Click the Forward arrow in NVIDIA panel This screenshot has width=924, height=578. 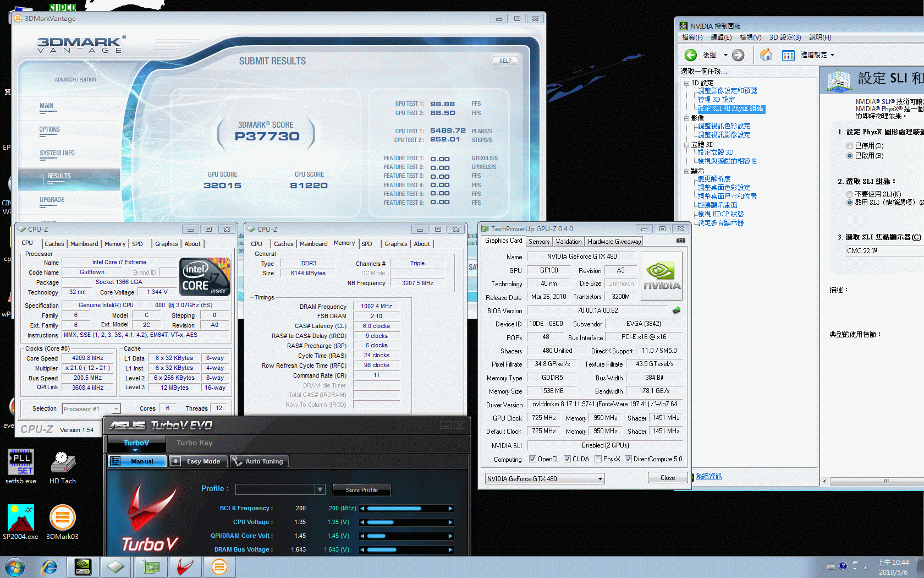coord(738,55)
